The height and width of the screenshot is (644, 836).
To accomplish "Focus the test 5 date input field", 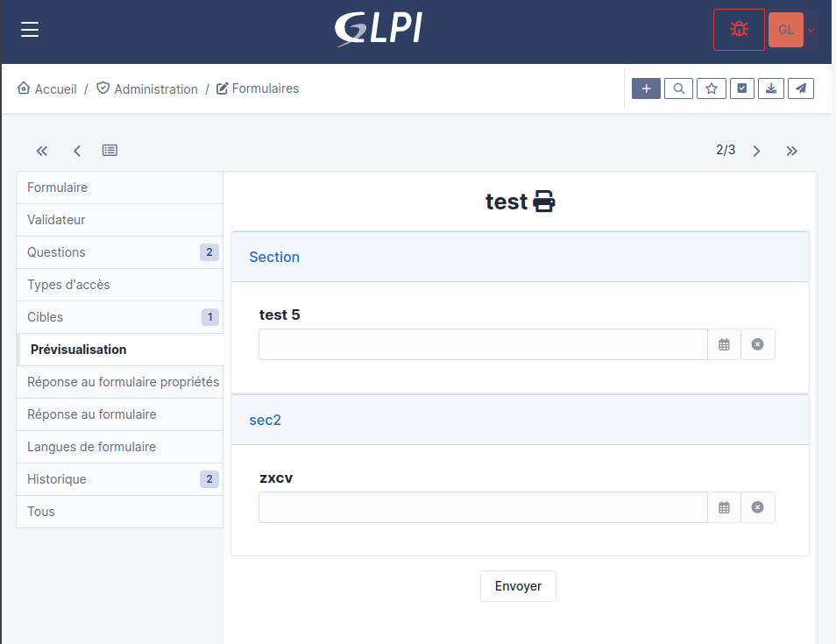I will click(483, 344).
